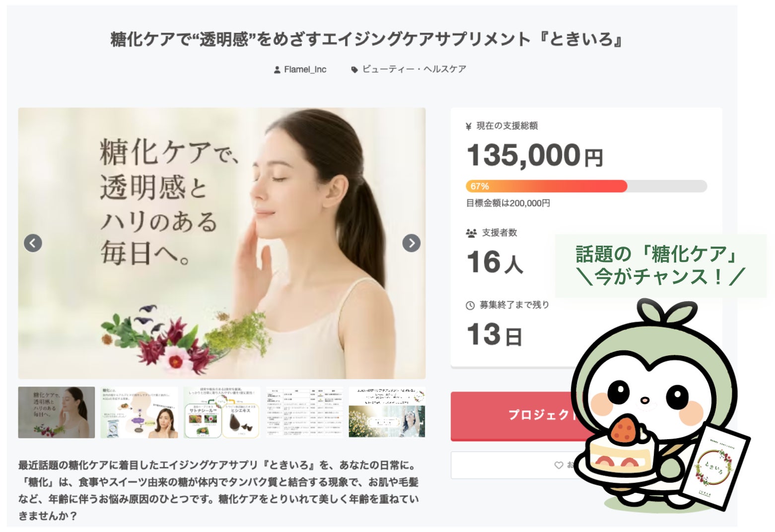Open the Flamel_Inc owner profile link
Image resolution: width=775 pixels, height=532 pixels.
[x=305, y=69]
